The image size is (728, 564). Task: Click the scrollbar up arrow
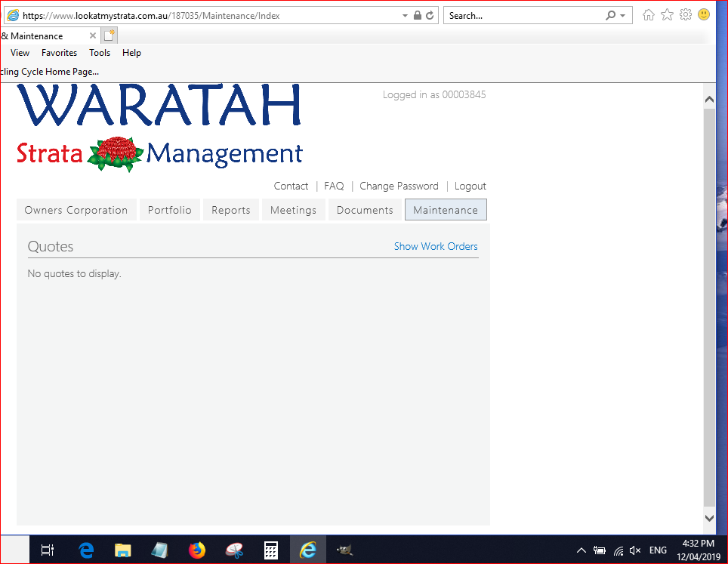point(709,100)
